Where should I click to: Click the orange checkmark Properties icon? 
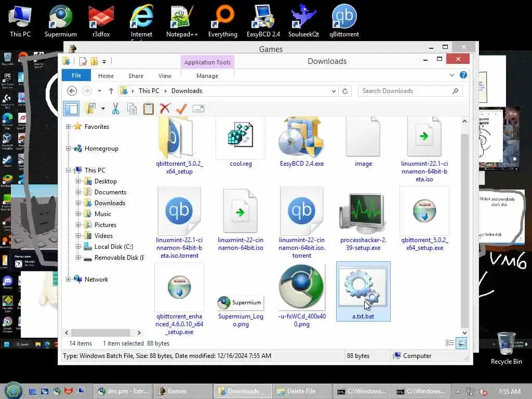181,109
